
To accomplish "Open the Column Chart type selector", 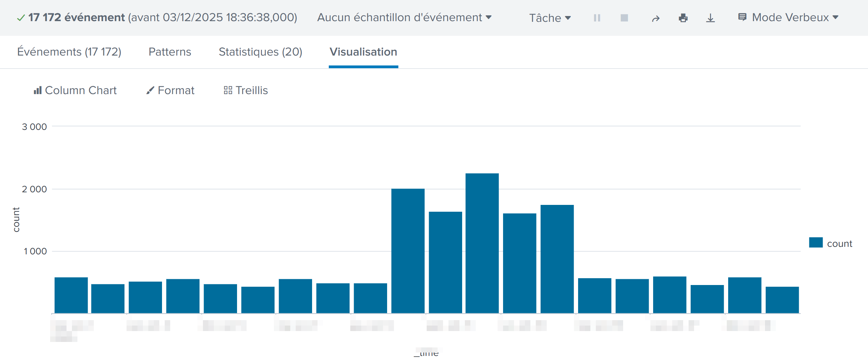I will coord(76,90).
